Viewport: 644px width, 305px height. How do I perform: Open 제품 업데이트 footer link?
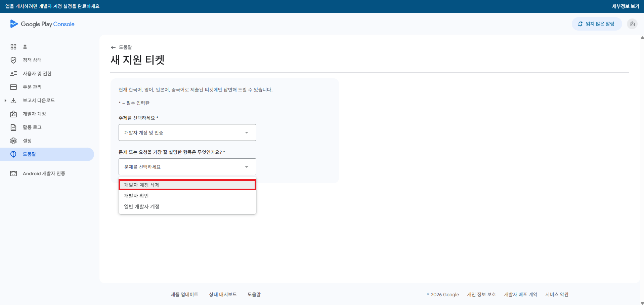point(184,295)
